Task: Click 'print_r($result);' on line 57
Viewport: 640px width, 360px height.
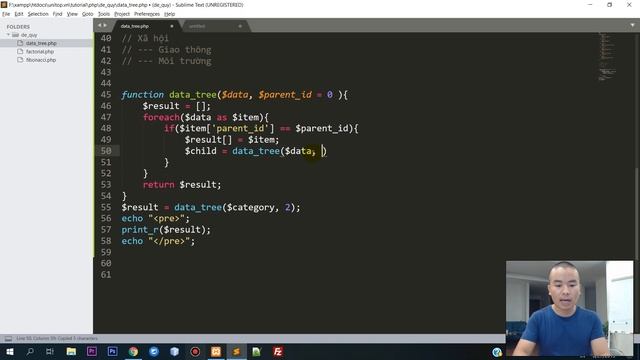Action: pos(166,230)
